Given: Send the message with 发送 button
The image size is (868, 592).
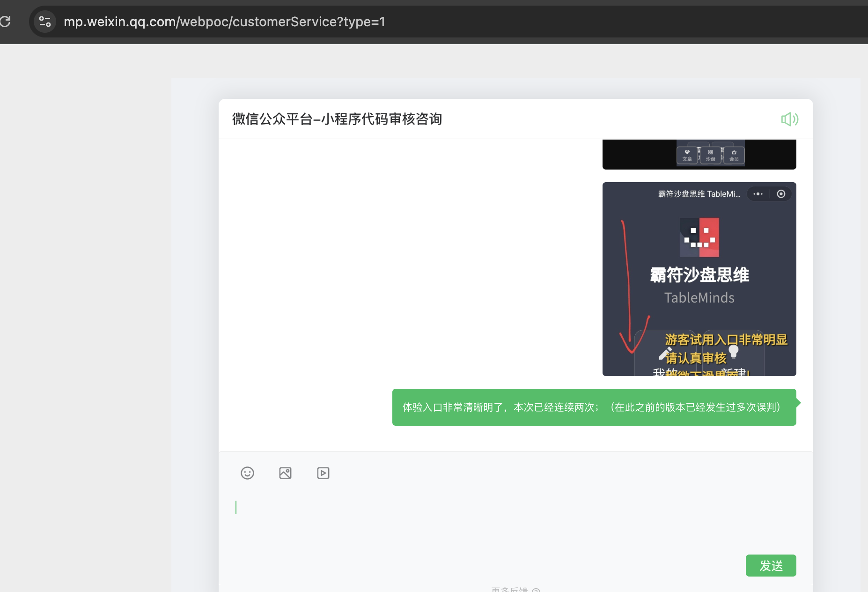Looking at the screenshot, I should [771, 566].
